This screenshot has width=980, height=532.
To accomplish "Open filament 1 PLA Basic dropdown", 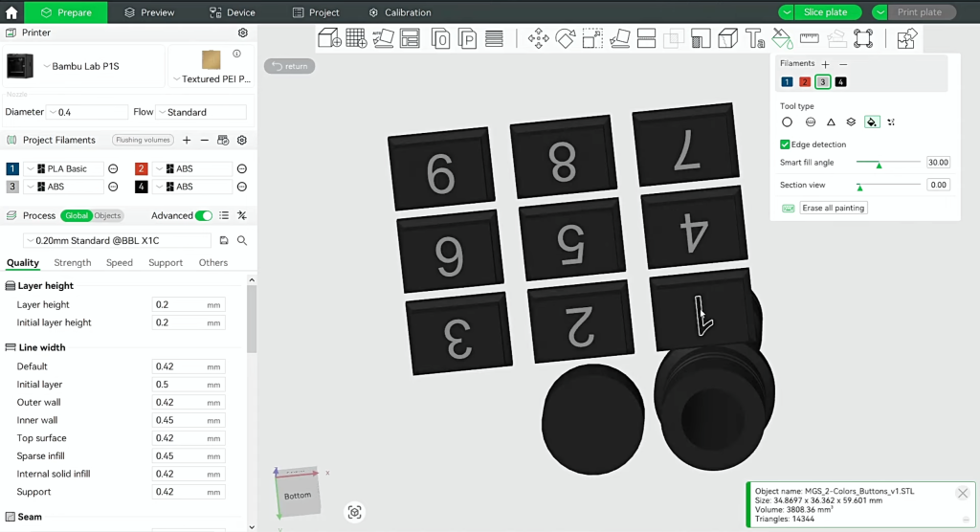I will [x=64, y=168].
